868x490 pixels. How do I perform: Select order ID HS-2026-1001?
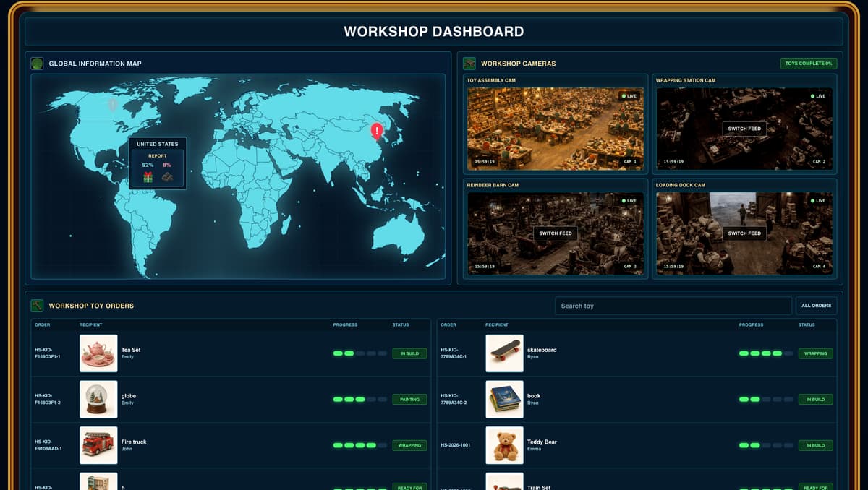456,445
